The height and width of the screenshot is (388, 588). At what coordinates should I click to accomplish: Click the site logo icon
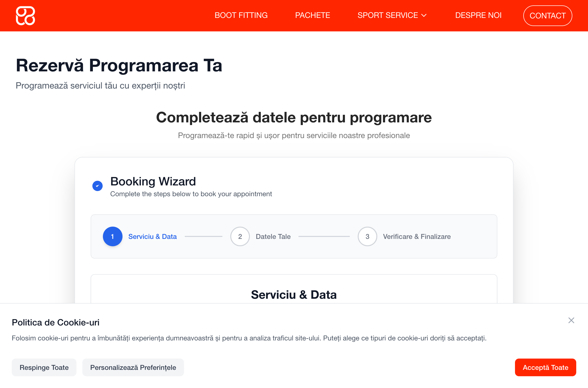point(25,16)
